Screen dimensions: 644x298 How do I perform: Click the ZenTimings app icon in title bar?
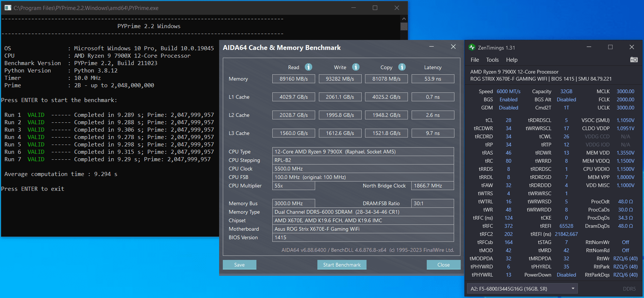click(x=472, y=47)
